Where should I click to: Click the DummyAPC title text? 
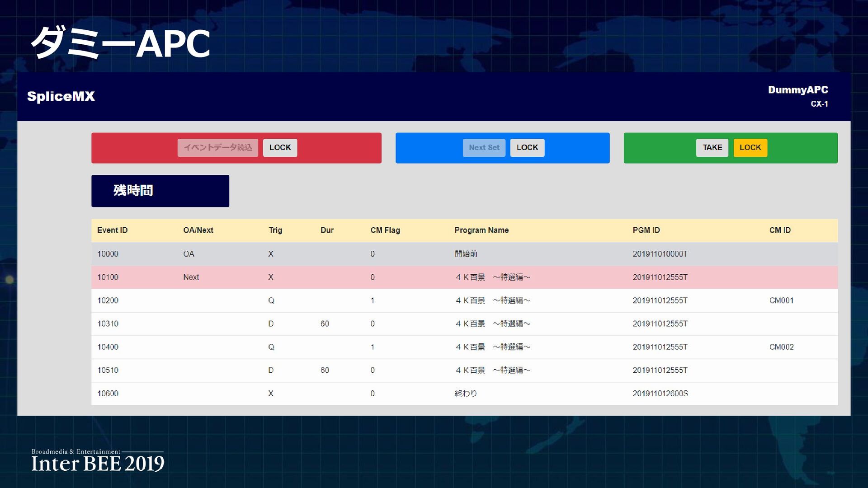click(x=798, y=90)
